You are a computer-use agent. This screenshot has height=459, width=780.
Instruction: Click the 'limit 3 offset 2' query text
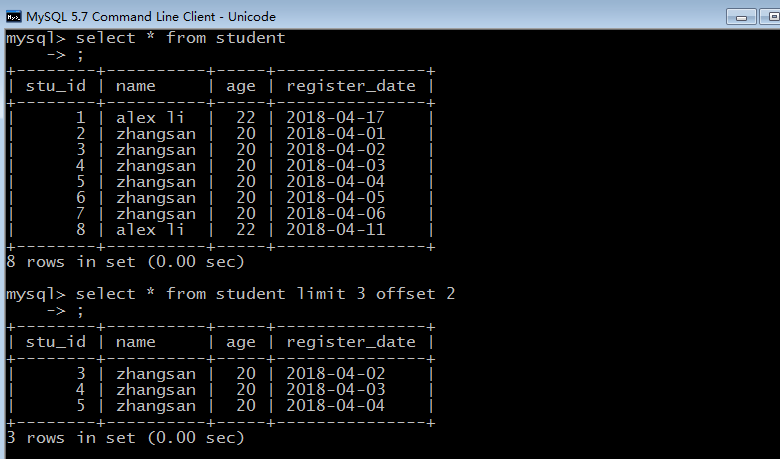(376, 293)
